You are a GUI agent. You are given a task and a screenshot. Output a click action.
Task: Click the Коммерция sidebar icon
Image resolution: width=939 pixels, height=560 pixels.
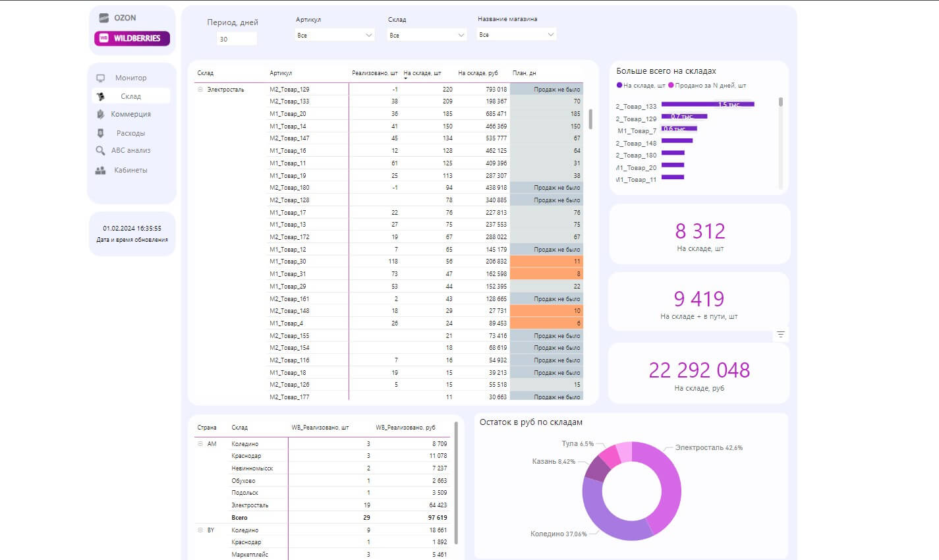[101, 114]
